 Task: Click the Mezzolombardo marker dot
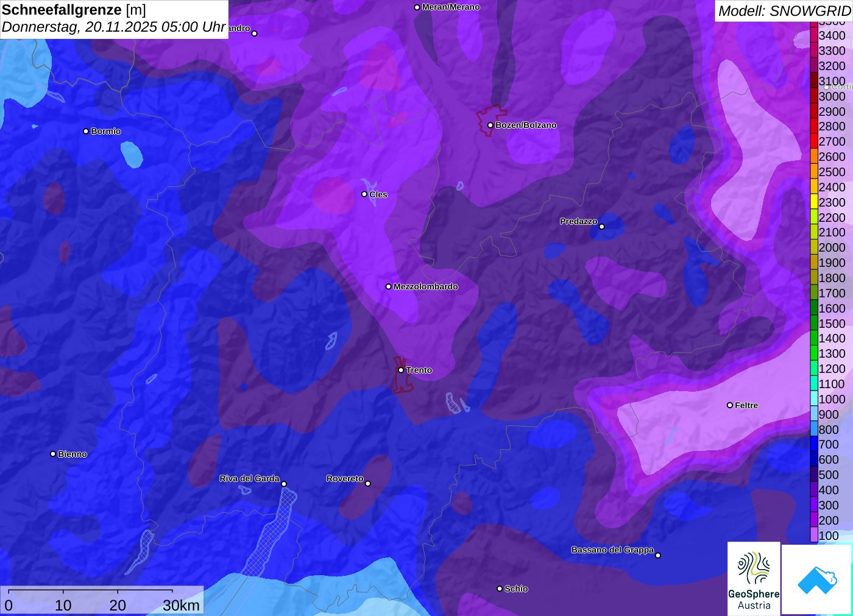pos(389,286)
